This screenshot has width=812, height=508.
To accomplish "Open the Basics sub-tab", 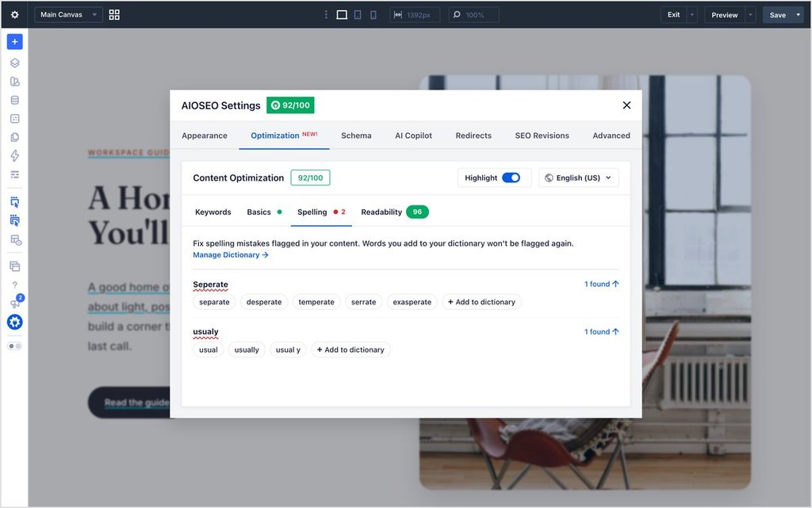I will (x=264, y=212).
